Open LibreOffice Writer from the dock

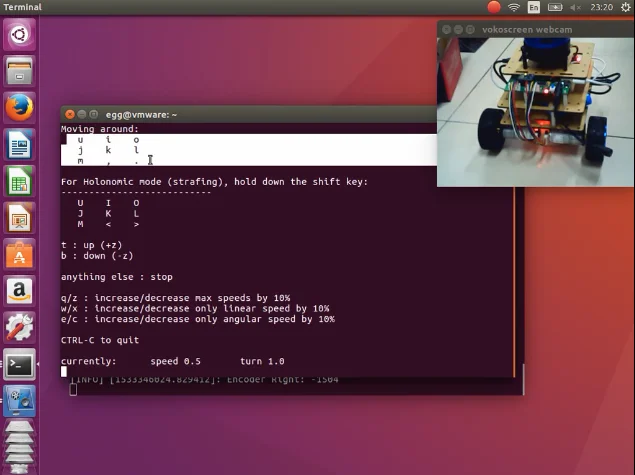tap(19, 144)
